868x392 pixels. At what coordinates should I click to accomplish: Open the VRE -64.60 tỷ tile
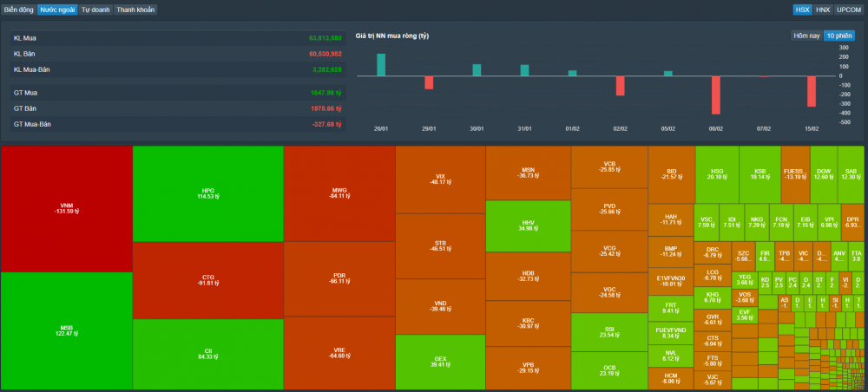[339, 353]
